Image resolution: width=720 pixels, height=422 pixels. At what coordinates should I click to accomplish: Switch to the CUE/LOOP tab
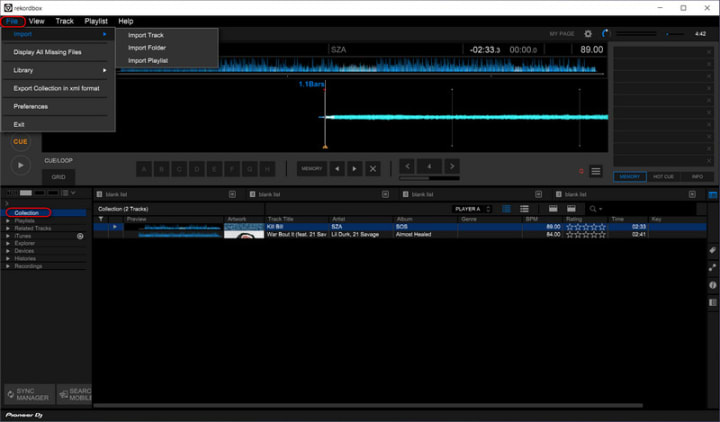[58, 161]
